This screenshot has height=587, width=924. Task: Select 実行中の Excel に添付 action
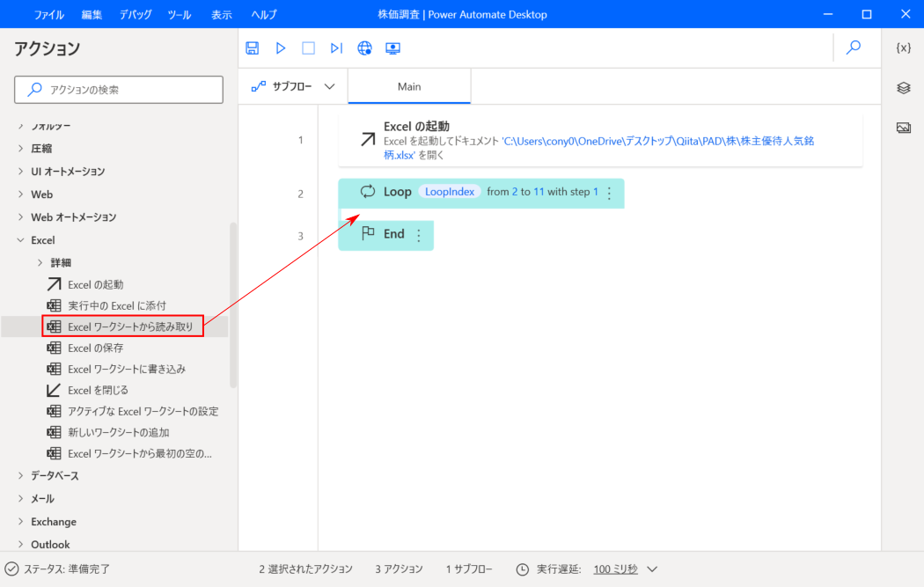coord(117,306)
